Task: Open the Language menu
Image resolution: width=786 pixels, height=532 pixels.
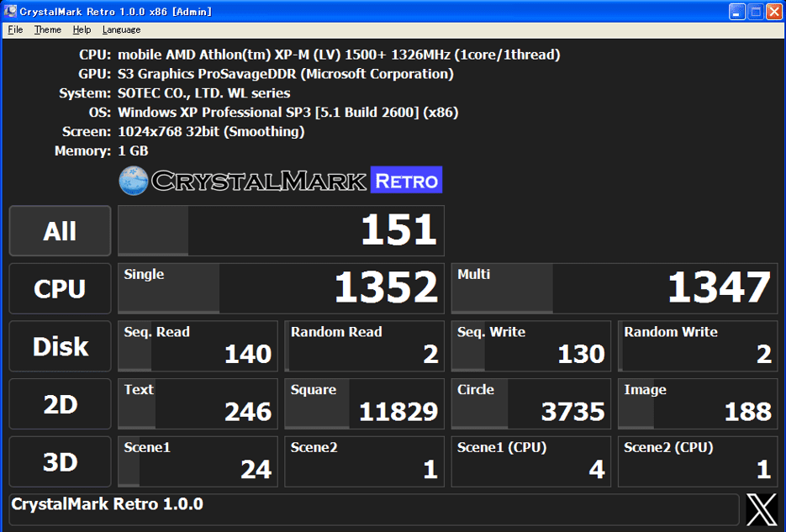Action: click(x=121, y=29)
